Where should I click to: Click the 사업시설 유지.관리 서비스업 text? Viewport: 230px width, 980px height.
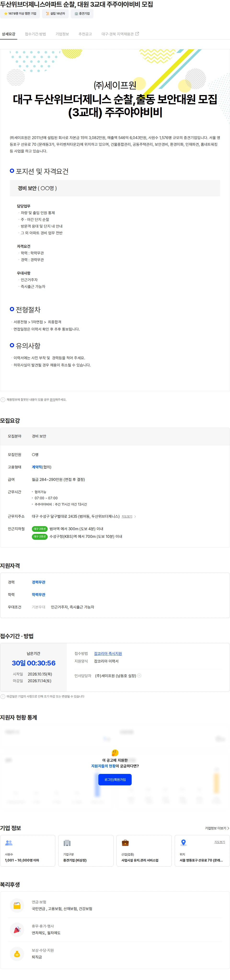140,860
